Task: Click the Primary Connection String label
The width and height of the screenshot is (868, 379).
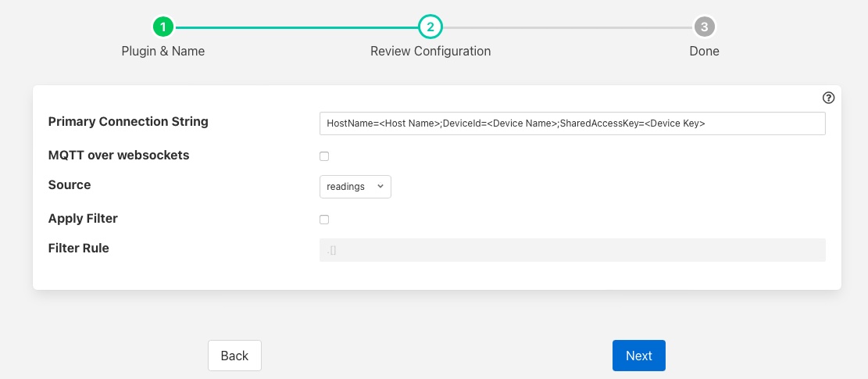Action: point(128,122)
